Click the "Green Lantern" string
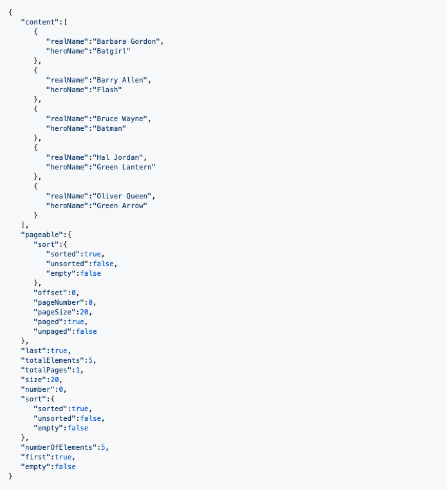 point(124,167)
